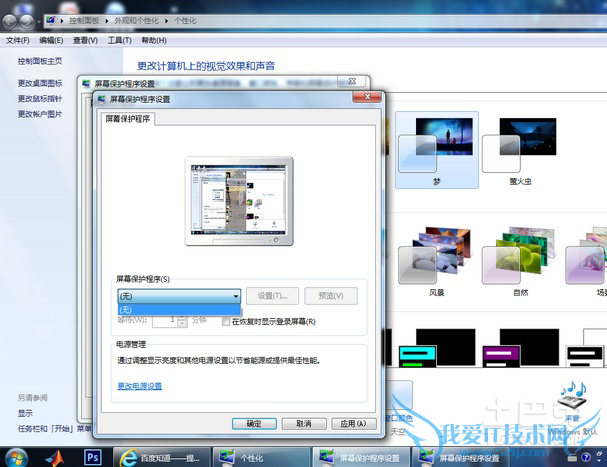This screenshot has height=467, width=607.
Task: Click the help icon in system tray
Action: click(x=586, y=457)
